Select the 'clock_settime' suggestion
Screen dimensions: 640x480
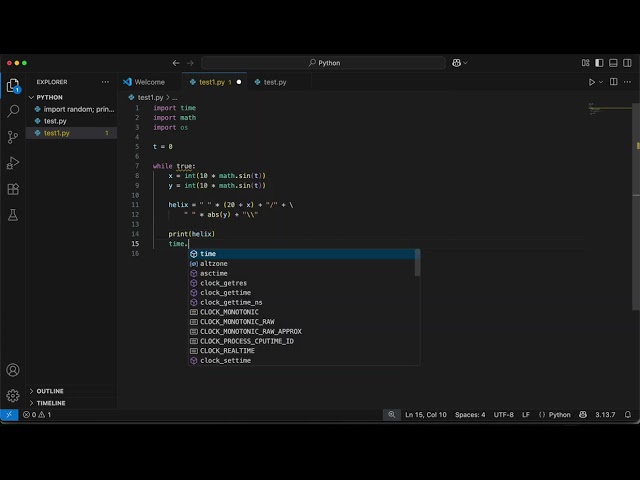coord(301,360)
